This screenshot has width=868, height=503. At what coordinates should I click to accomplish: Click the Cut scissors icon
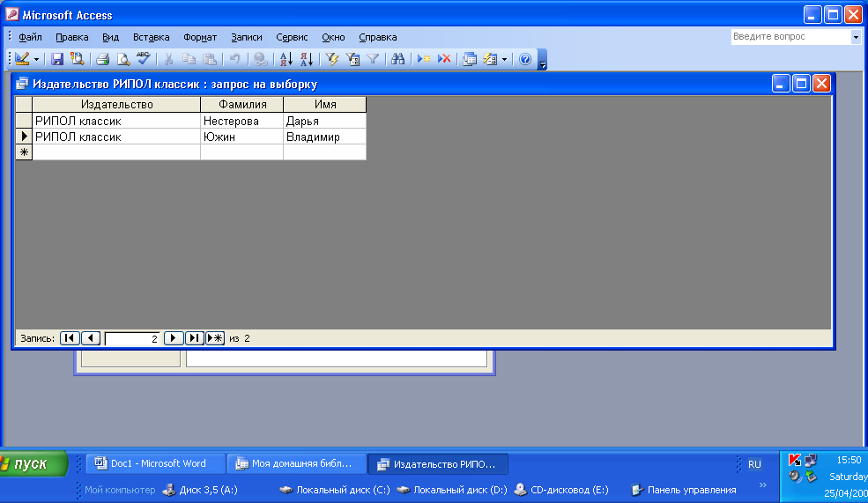169,59
